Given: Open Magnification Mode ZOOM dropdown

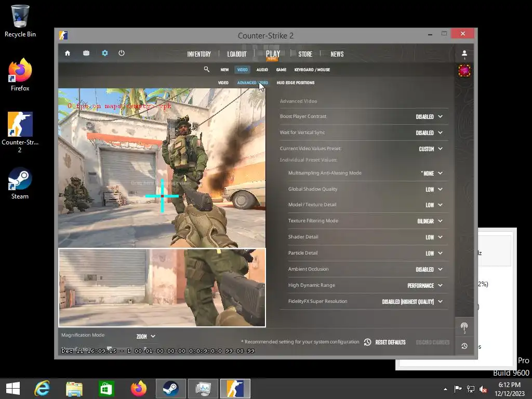Looking at the screenshot, I should coord(146,336).
